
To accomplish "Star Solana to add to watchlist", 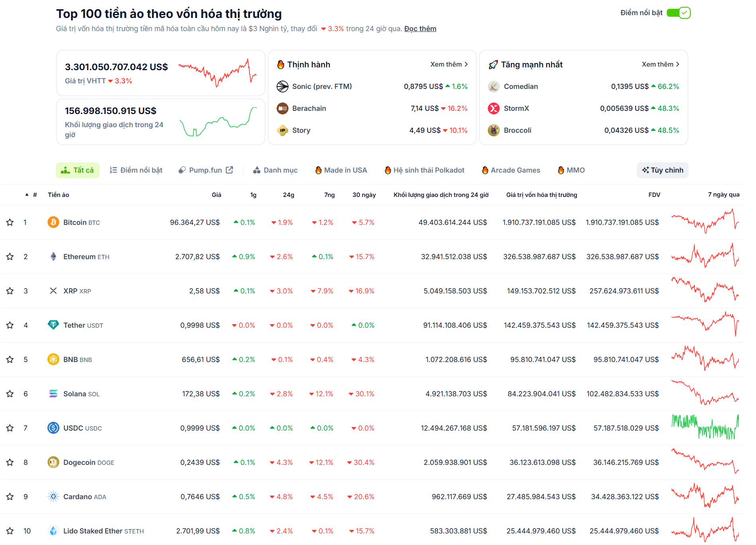I will coord(10,394).
